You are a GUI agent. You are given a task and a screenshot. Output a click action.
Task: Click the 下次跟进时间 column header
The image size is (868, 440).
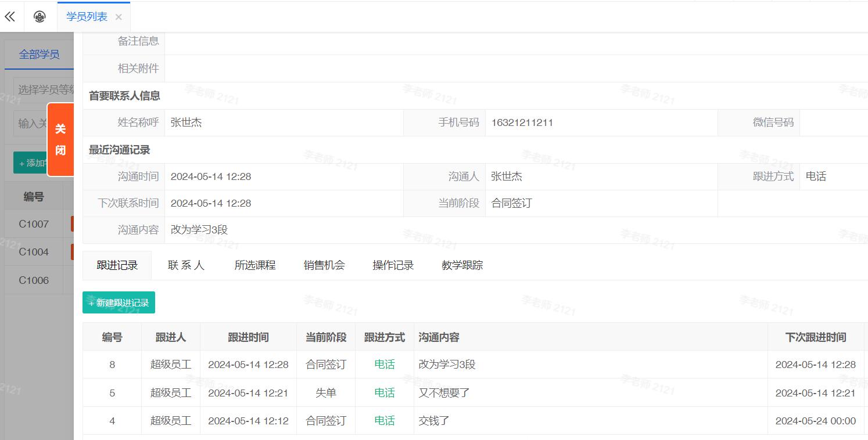pos(815,337)
